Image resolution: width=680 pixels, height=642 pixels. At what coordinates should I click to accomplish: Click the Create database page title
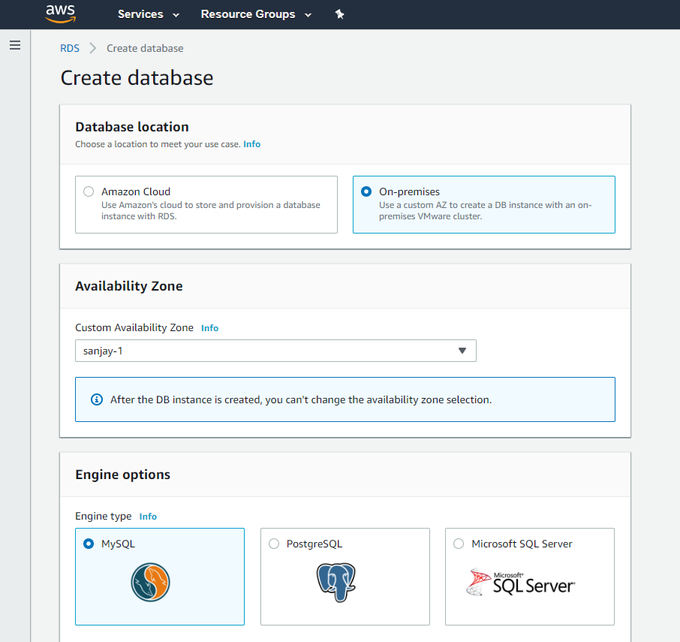point(137,78)
